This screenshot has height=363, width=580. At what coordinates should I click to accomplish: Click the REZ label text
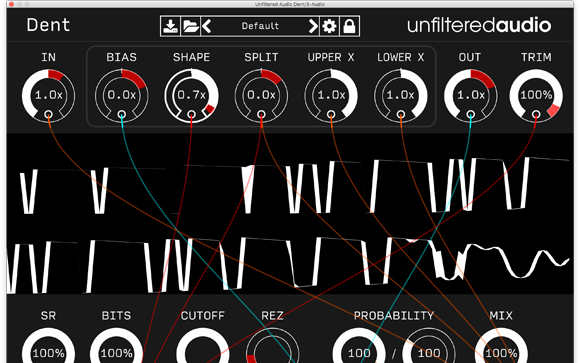272,316
